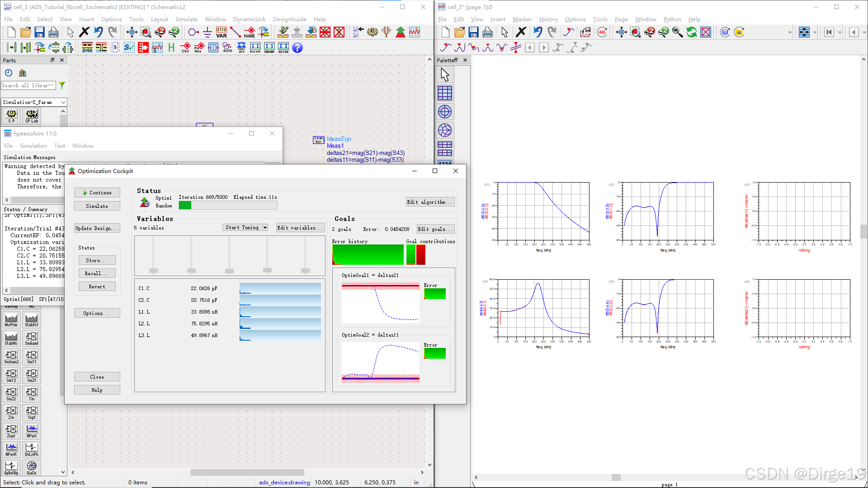868x488 pixels.
Task: Click the Simulate gear icon
Action: click(x=373, y=32)
